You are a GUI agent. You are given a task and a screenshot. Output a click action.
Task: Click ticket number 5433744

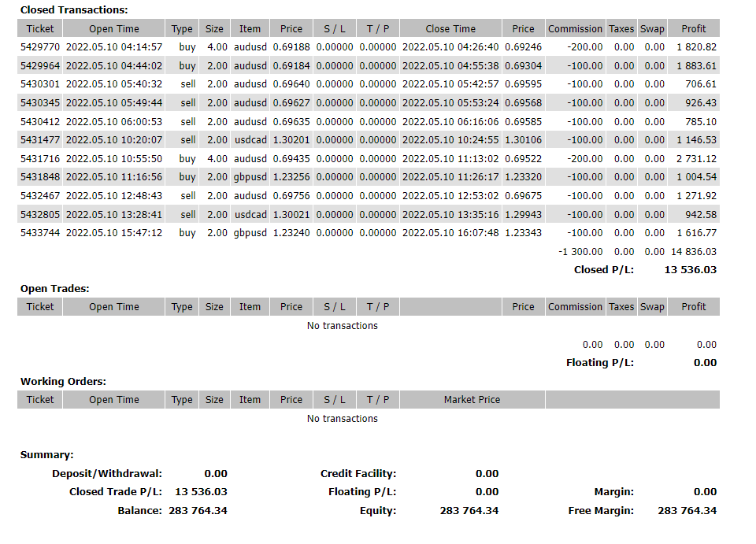[40, 233]
